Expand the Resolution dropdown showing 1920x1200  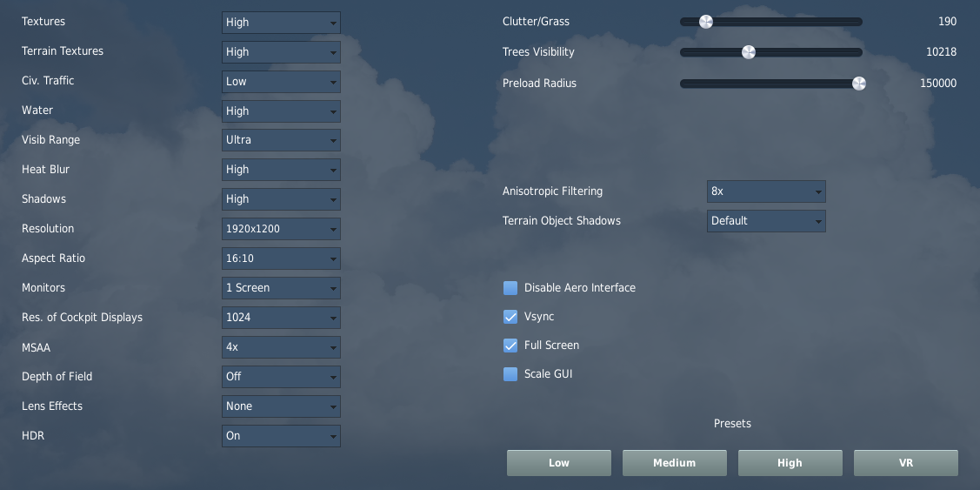[x=281, y=229]
